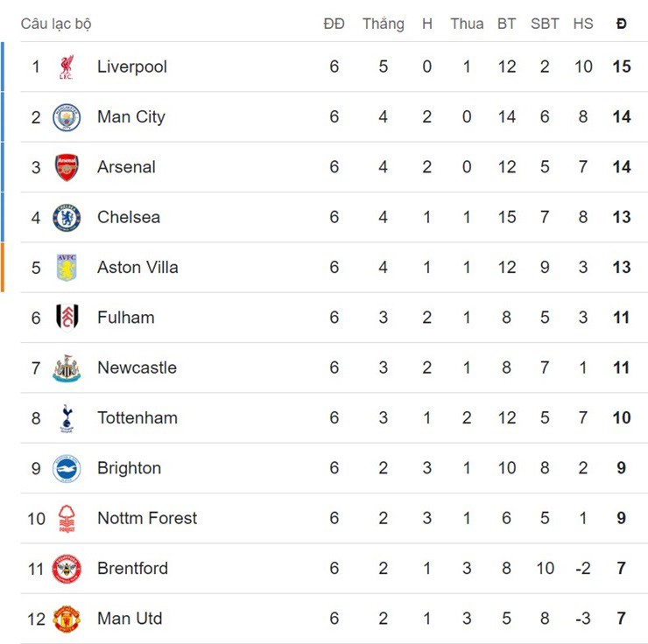The height and width of the screenshot is (644, 648).
Task: Click the Brighton seagull crest icon
Action: [67, 468]
